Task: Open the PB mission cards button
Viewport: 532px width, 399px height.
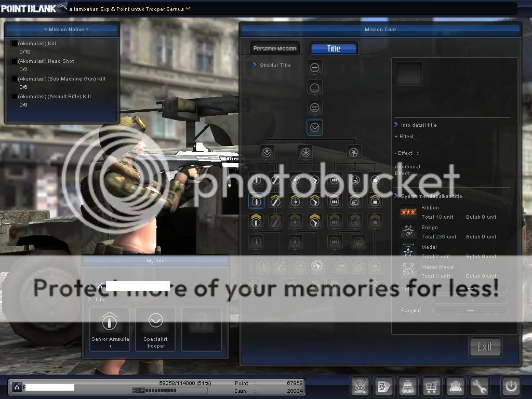Action: click(384, 386)
